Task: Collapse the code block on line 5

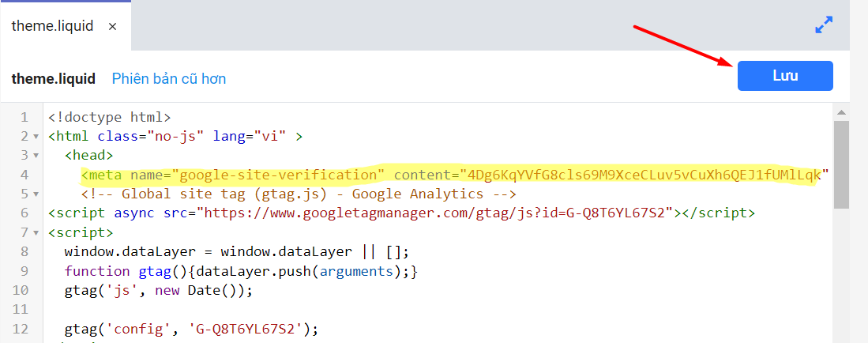Action: pos(36,194)
